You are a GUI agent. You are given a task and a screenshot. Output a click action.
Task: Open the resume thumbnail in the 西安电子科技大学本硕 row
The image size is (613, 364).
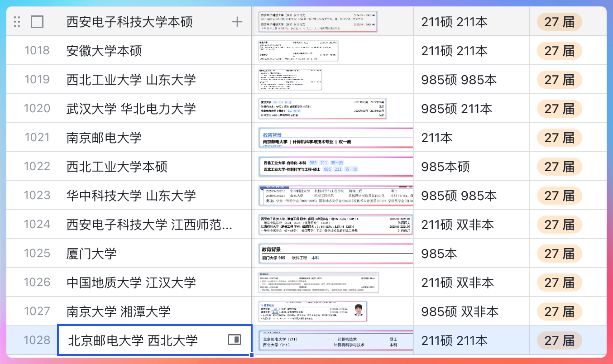[318, 22]
